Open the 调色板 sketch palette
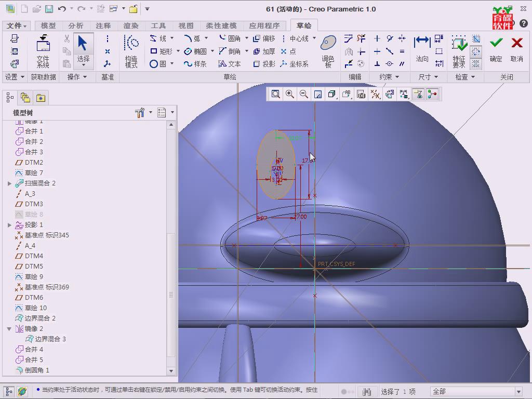532x399 pixels. point(328,51)
